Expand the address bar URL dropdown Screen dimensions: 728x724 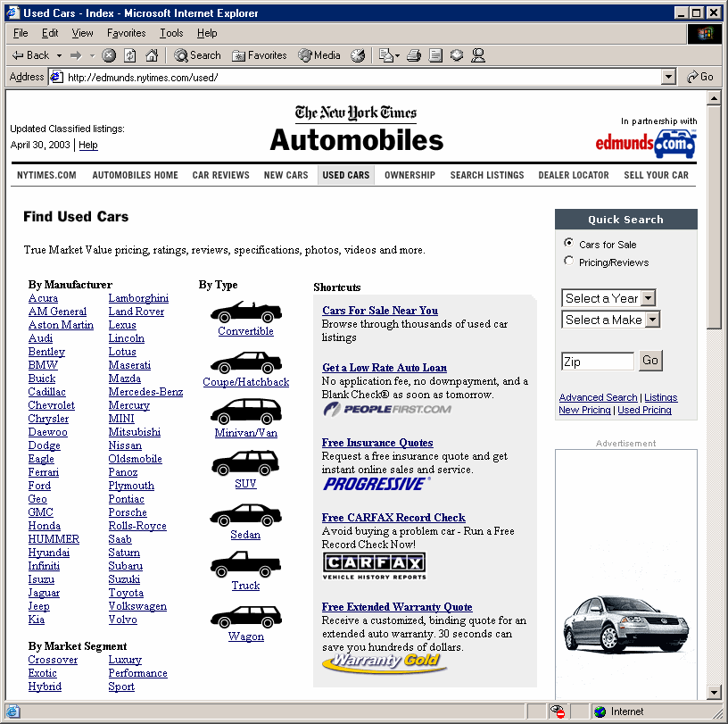pos(668,77)
